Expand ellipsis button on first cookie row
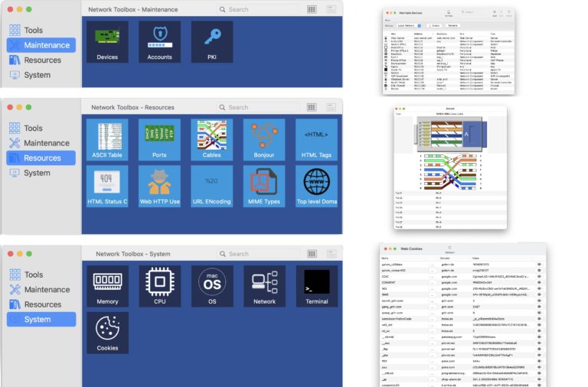This screenshot has height=387, width=588. [432, 264]
